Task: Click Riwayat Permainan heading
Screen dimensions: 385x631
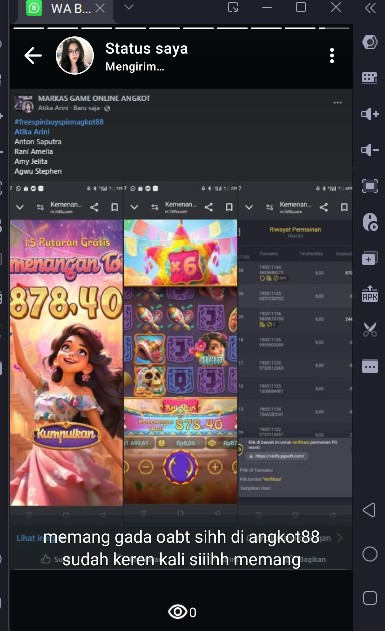Action: [x=295, y=229]
